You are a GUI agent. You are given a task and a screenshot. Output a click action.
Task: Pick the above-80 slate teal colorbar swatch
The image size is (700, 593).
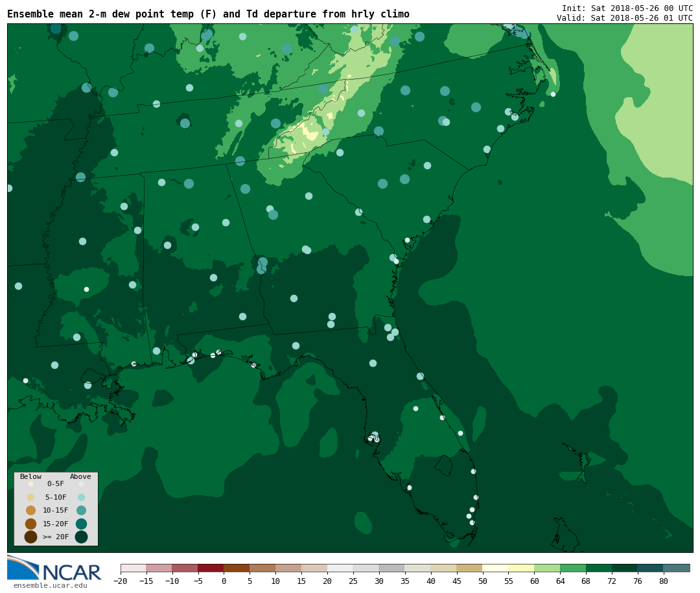(677, 568)
